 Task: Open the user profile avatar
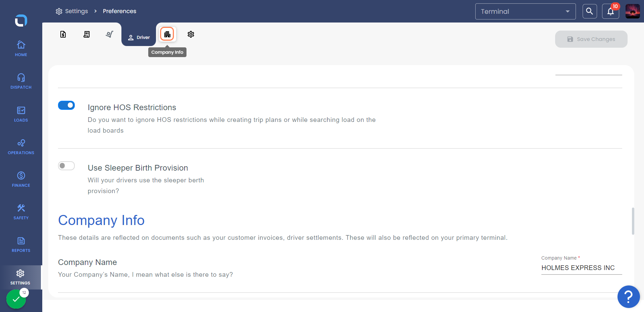coord(633,11)
